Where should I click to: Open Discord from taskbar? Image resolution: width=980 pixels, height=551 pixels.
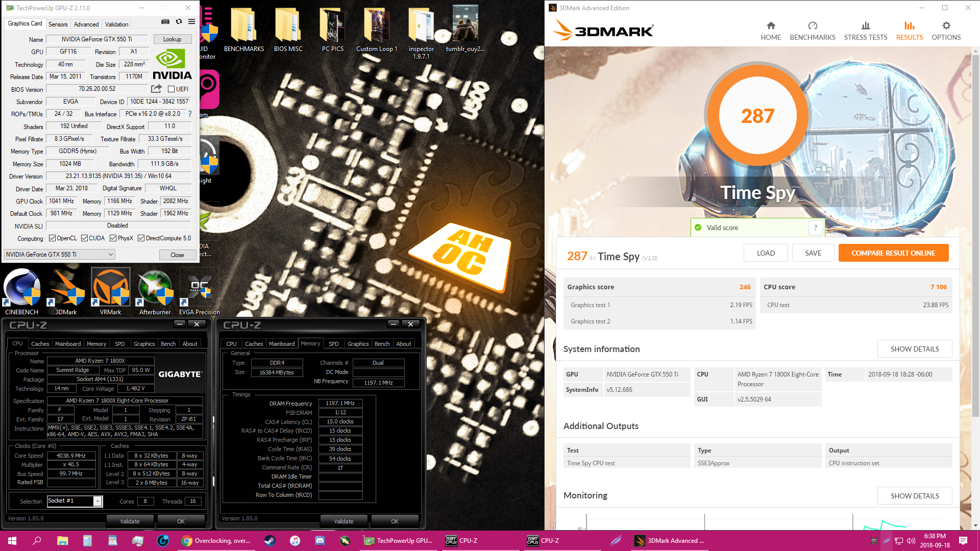(x=320, y=541)
